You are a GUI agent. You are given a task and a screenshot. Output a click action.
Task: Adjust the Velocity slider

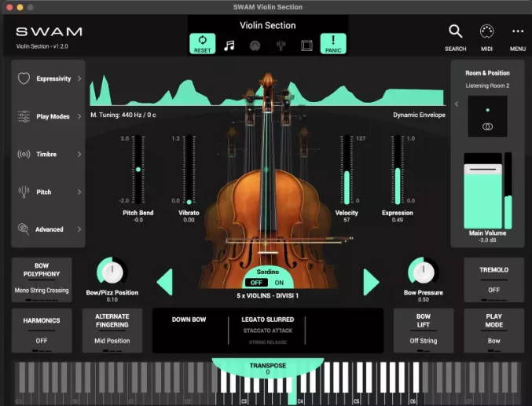point(347,170)
